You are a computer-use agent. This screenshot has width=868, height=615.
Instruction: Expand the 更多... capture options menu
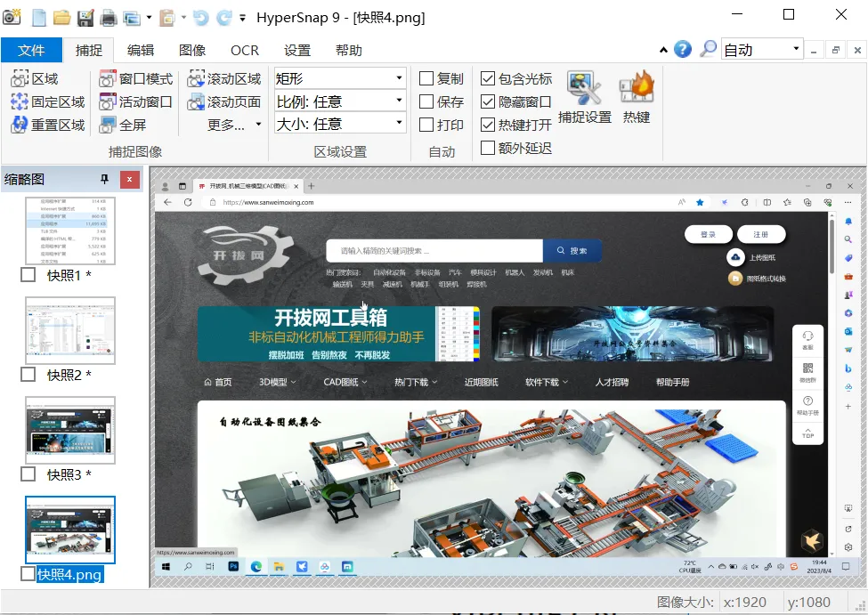pyautogui.click(x=234, y=125)
